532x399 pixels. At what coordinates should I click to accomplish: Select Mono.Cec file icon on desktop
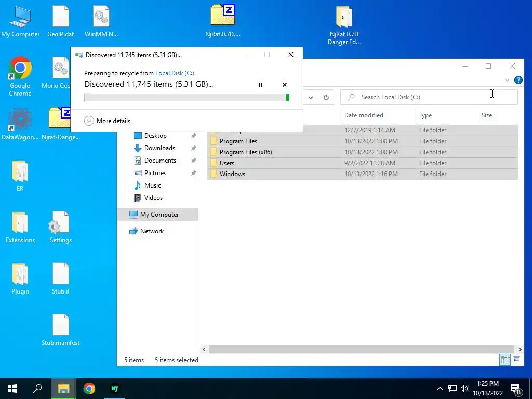tap(56, 73)
